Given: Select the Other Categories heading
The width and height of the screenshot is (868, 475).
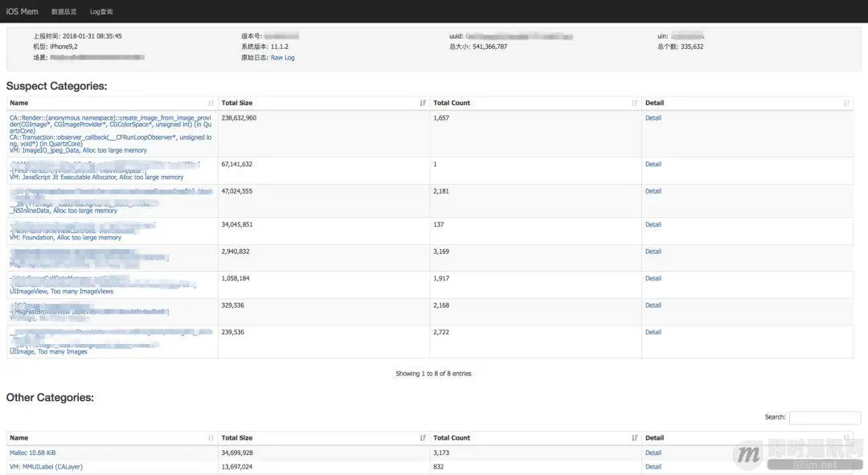Looking at the screenshot, I should pos(50,398).
